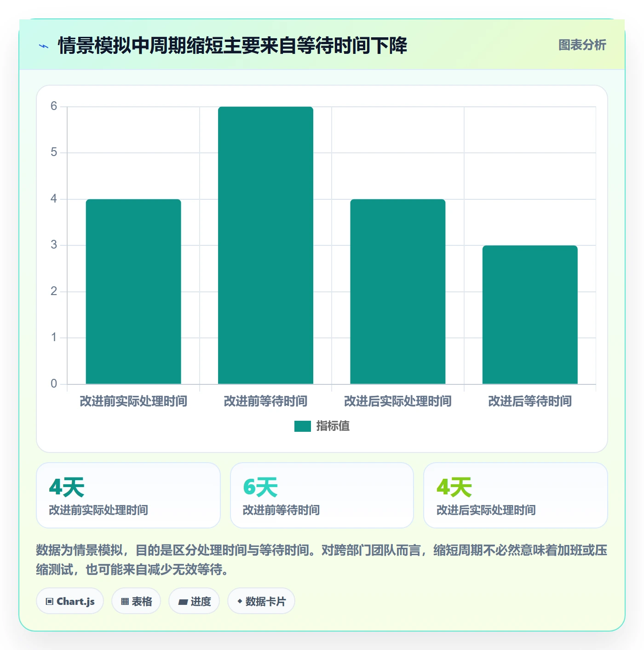Click the 图表分析 label in header
The image size is (644, 650).
pyautogui.click(x=582, y=45)
